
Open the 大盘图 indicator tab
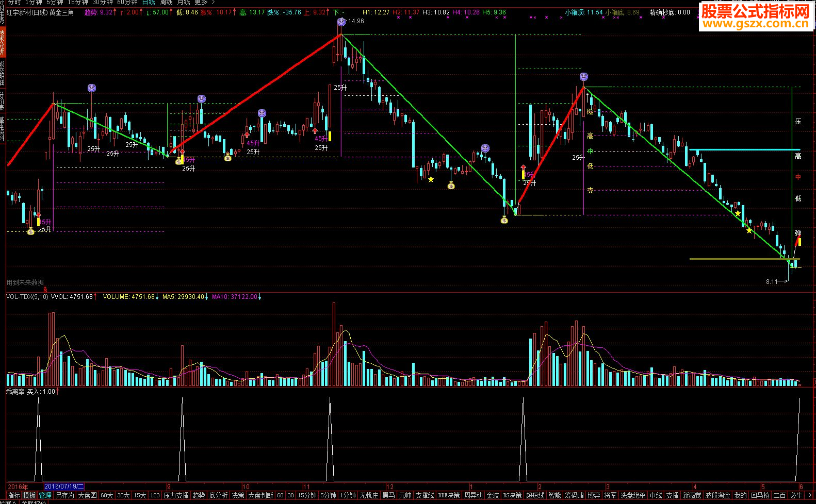tap(88, 495)
